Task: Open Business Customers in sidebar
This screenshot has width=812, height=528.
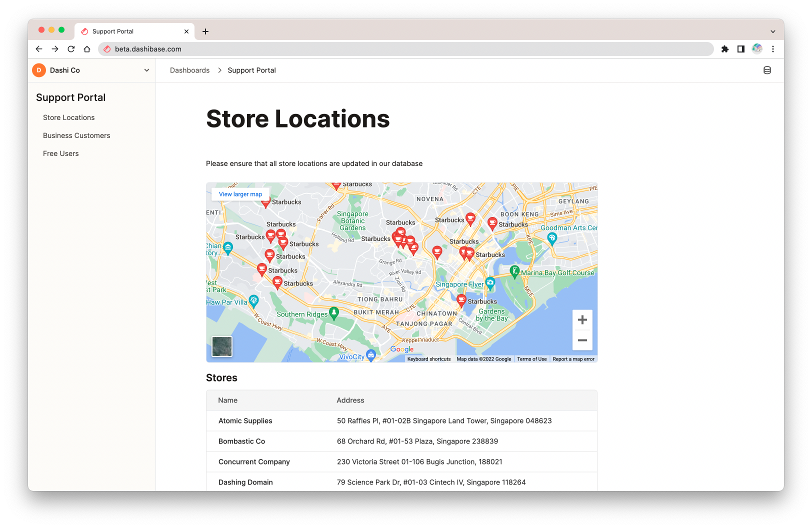Action: (76, 135)
